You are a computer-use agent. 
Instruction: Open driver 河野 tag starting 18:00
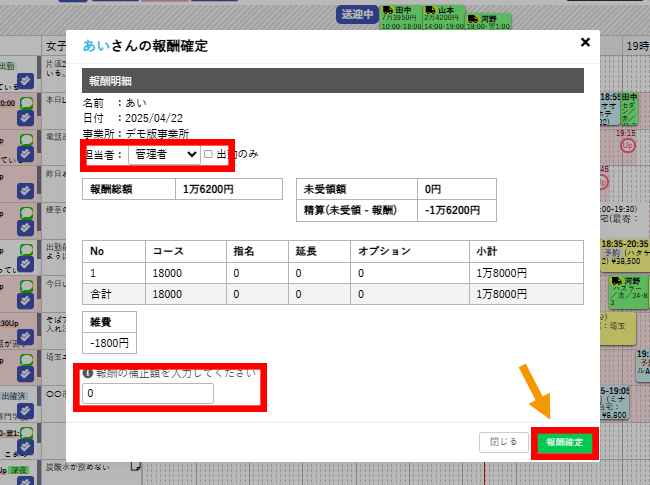(489, 22)
